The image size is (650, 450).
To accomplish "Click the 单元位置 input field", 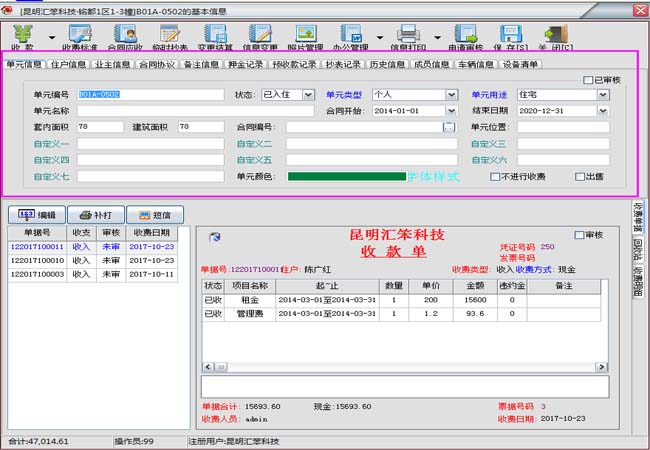I will 563,127.
